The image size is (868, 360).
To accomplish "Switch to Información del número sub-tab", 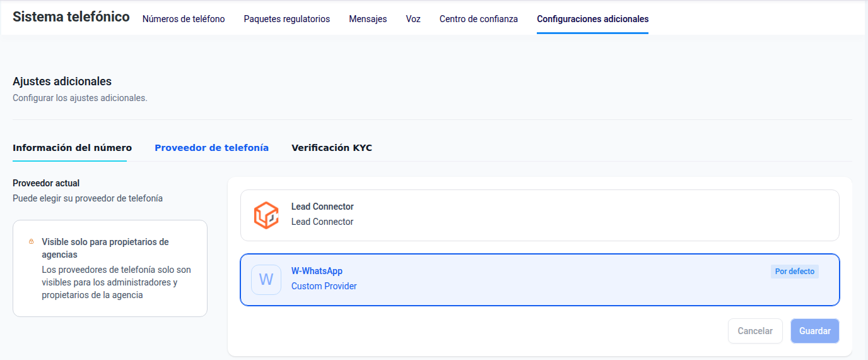I will pyautogui.click(x=73, y=148).
